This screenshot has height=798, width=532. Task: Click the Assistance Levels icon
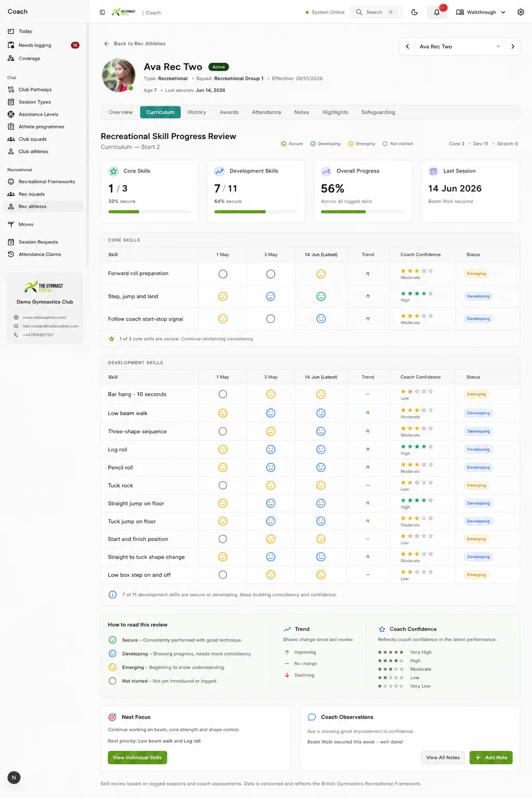11,114
